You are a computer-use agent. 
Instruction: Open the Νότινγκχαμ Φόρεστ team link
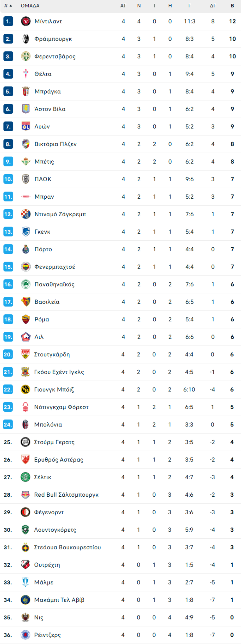pyautogui.click(x=61, y=407)
